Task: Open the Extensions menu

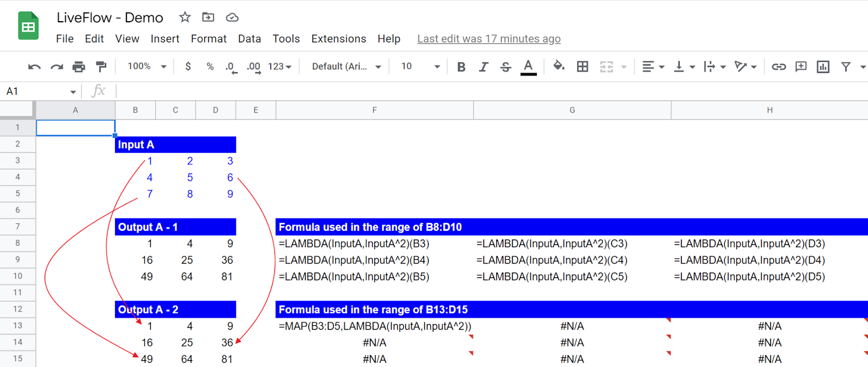Action: point(339,38)
